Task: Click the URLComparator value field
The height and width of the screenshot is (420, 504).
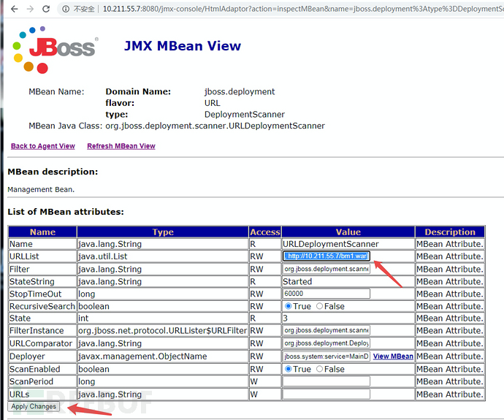Action: [327, 343]
